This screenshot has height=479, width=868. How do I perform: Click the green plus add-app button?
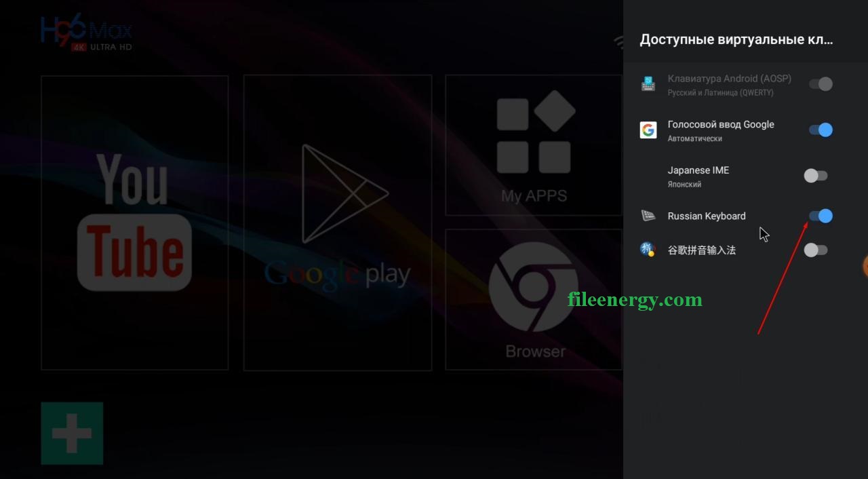click(x=72, y=434)
